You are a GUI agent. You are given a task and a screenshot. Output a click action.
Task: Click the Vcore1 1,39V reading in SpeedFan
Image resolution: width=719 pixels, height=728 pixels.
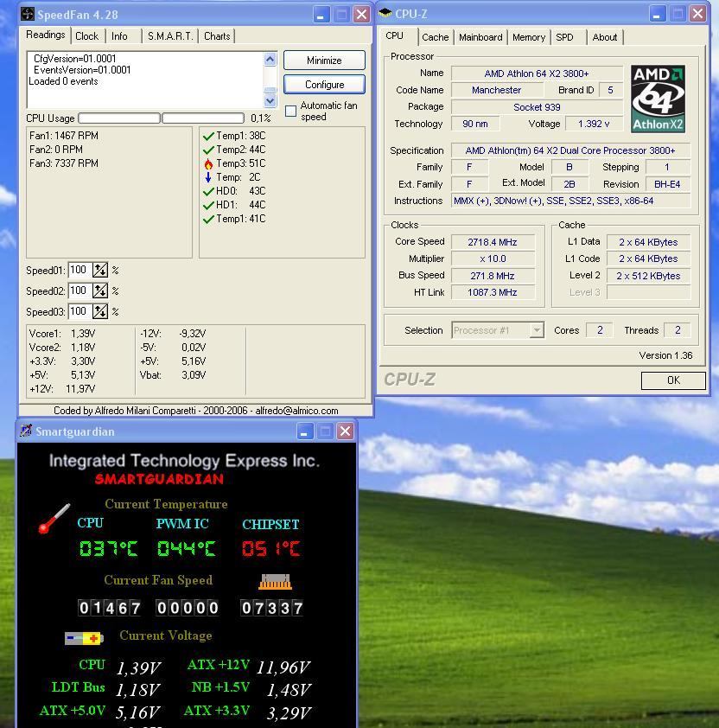(62, 334)
